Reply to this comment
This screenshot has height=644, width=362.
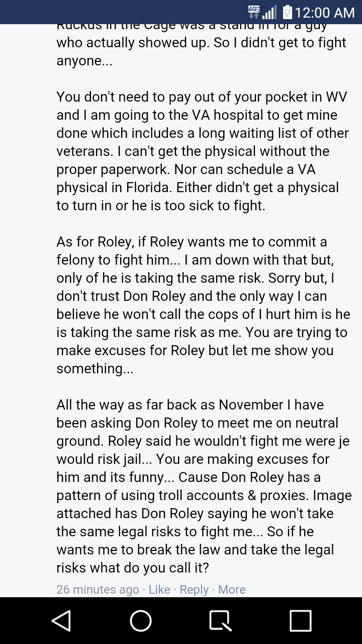194,589
